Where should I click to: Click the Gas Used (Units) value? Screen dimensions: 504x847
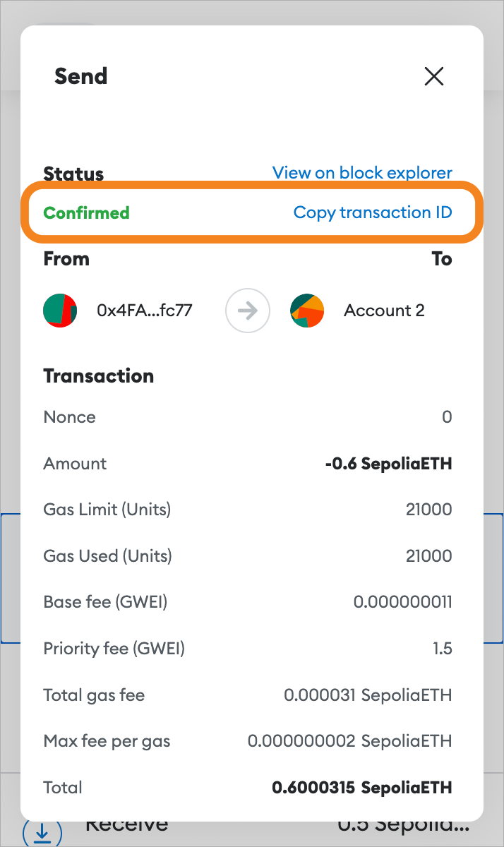(x=428, y=556)
